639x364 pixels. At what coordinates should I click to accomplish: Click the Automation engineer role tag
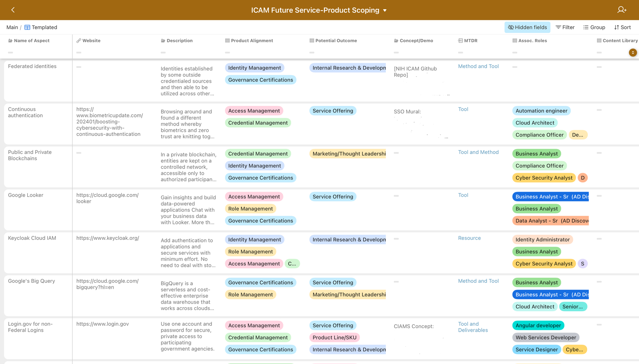tap(541, 111)
